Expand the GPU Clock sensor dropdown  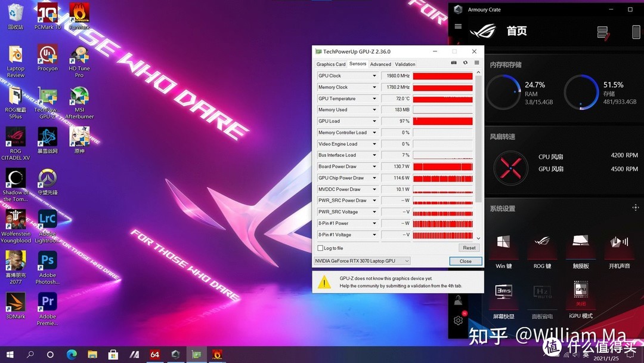coord(374,76)
